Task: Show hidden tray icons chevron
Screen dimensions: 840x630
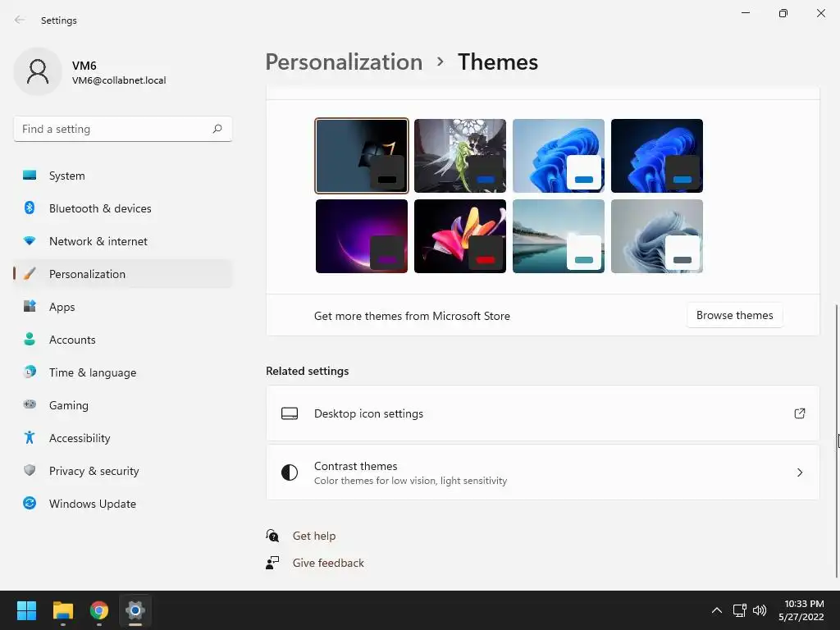Action: (x=716, y=610)
